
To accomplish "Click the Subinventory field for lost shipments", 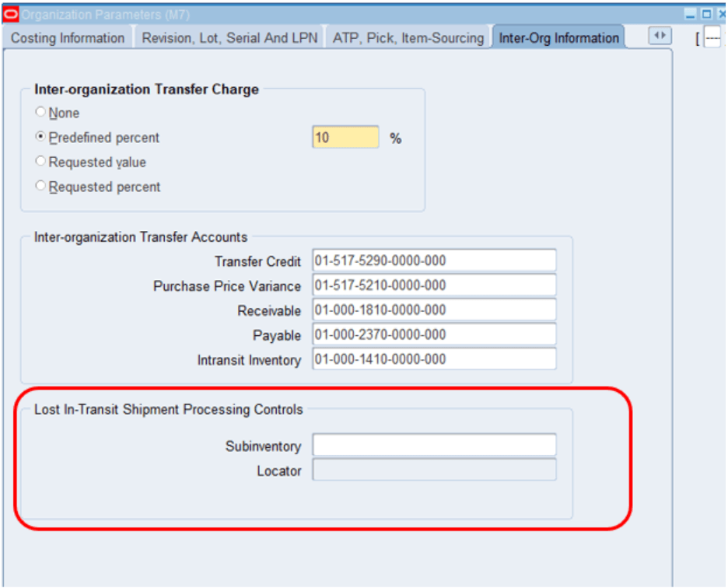I will tap(433, 445).
